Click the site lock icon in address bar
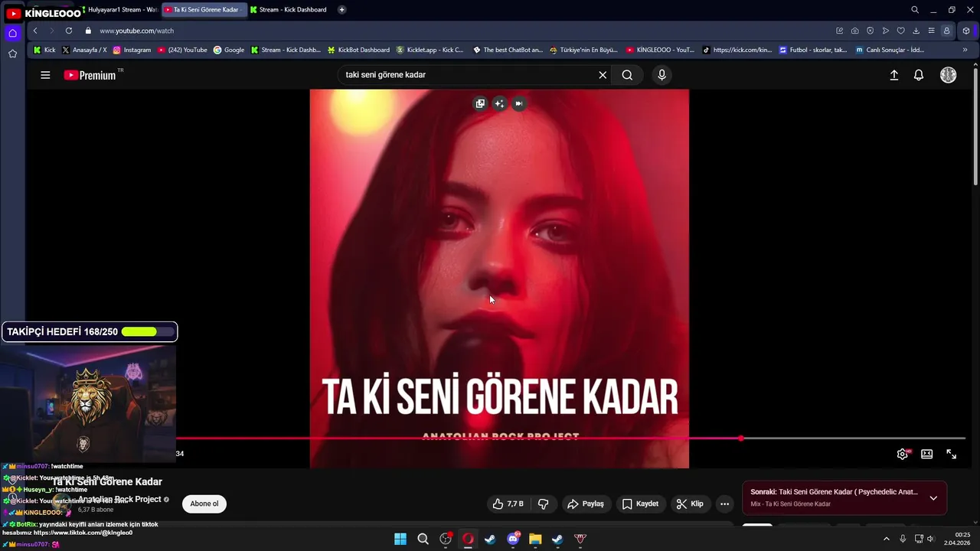Viewport: 980px width, 551px height. (88, 31)
